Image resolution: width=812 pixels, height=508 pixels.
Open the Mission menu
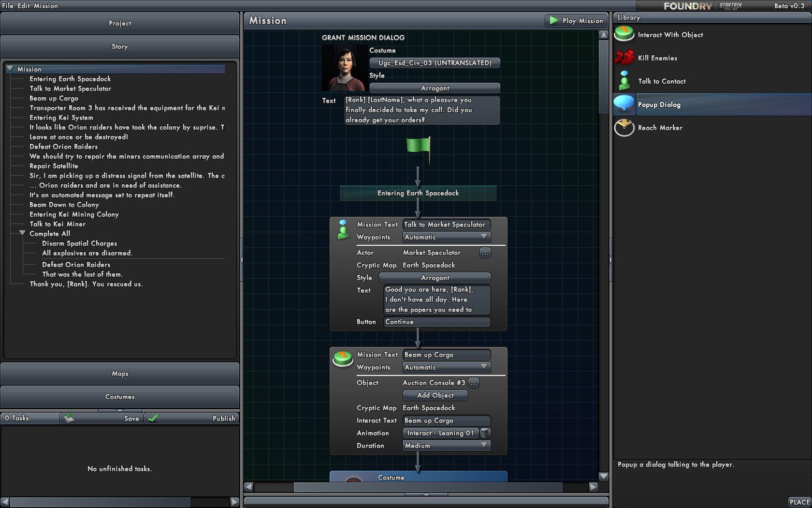(46, 6)
